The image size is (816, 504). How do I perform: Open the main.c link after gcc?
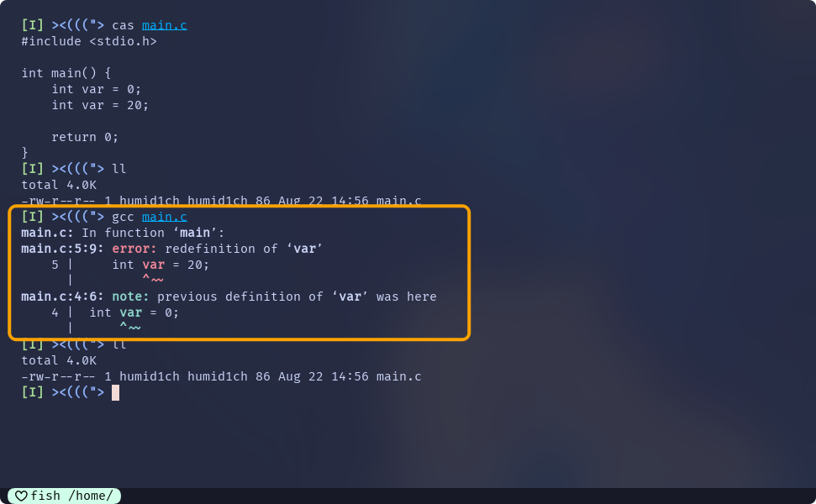(165, 217)
